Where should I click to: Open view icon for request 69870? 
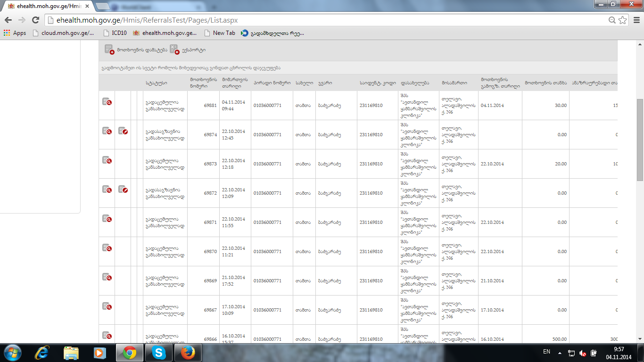click(x=107, y=247)
